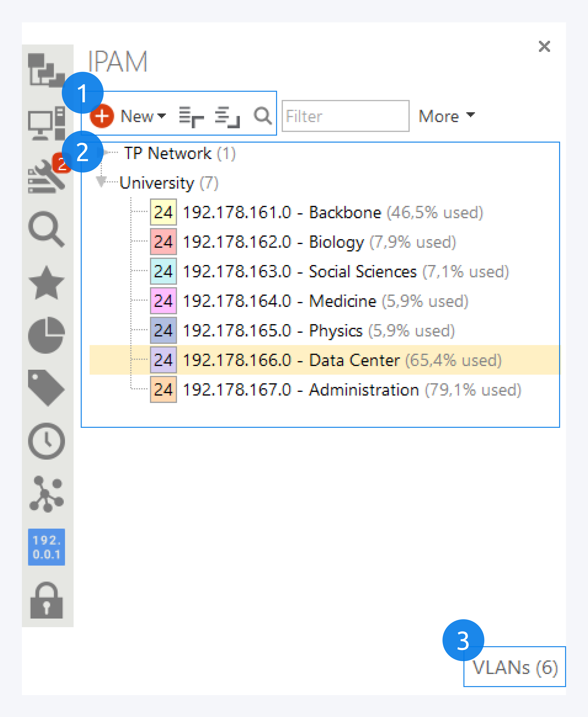Open the clock history sidebar icon

pos(46,441)
